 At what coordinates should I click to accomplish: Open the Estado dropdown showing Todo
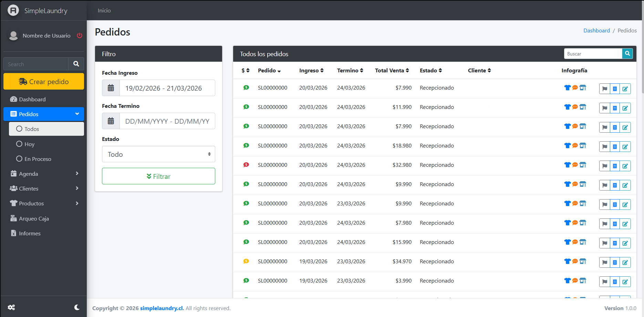coord(158,154)
